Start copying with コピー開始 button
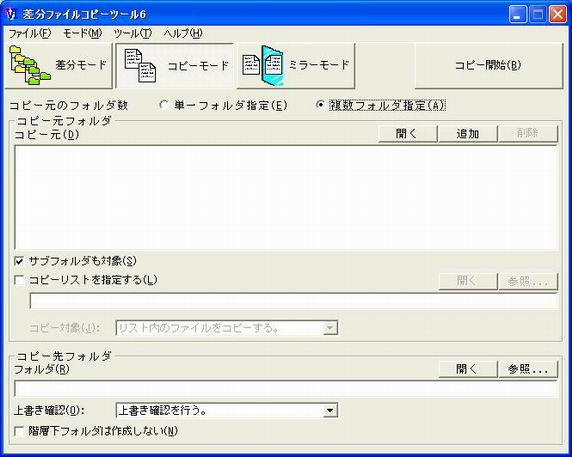The width and height of the screenshot is (572, 457). pyautogui.click(x=488, y=66)
